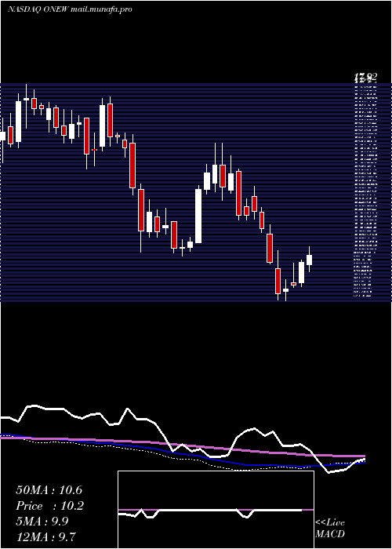Click the top price axis label
Image resolution: width=392 pixels, height=549 pixels.
366,78
